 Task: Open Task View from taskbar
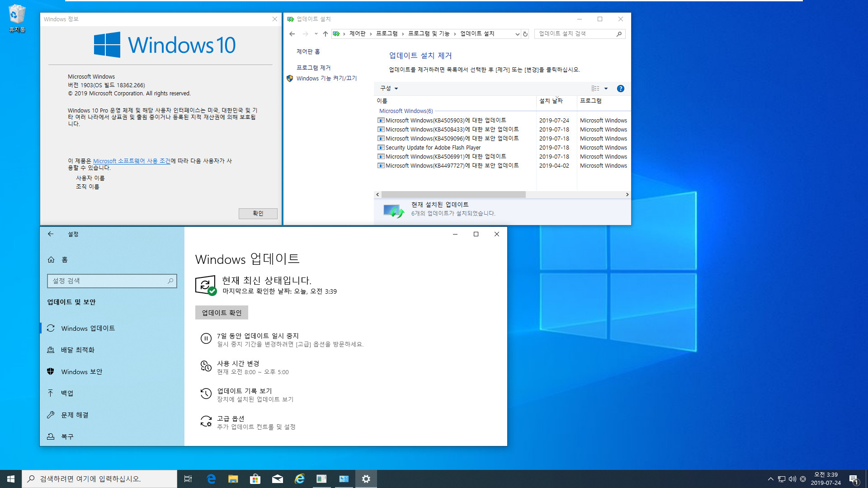[x=188, y=479]
